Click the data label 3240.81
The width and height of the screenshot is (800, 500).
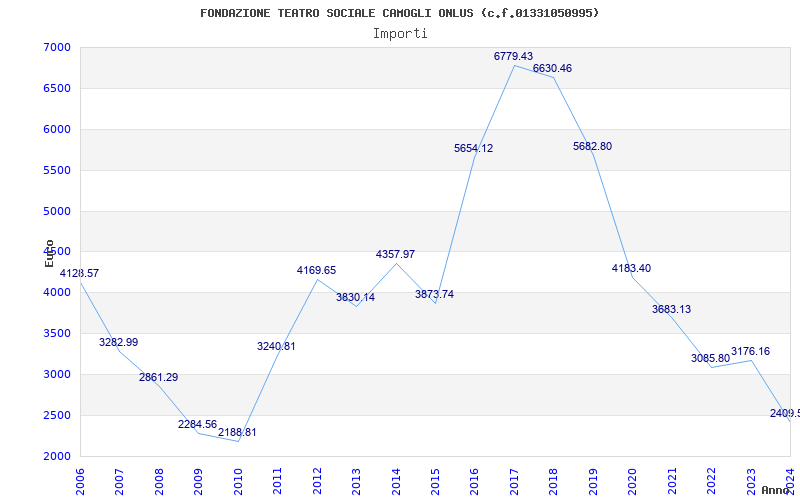[276, 346]
